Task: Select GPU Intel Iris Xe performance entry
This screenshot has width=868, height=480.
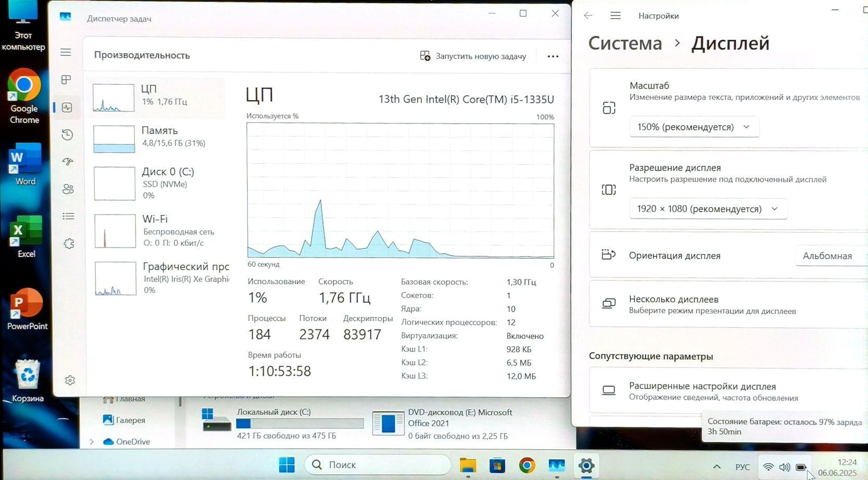Action: click(160, 278)
